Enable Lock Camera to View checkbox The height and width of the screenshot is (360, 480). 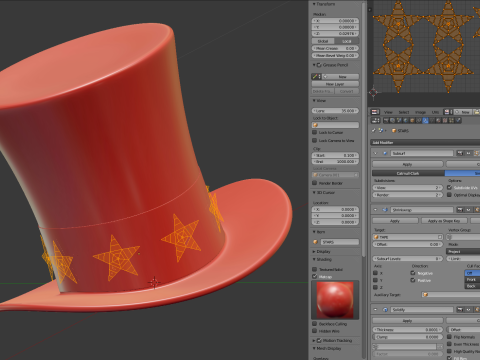pyautogui.click(x=314, y=140)
